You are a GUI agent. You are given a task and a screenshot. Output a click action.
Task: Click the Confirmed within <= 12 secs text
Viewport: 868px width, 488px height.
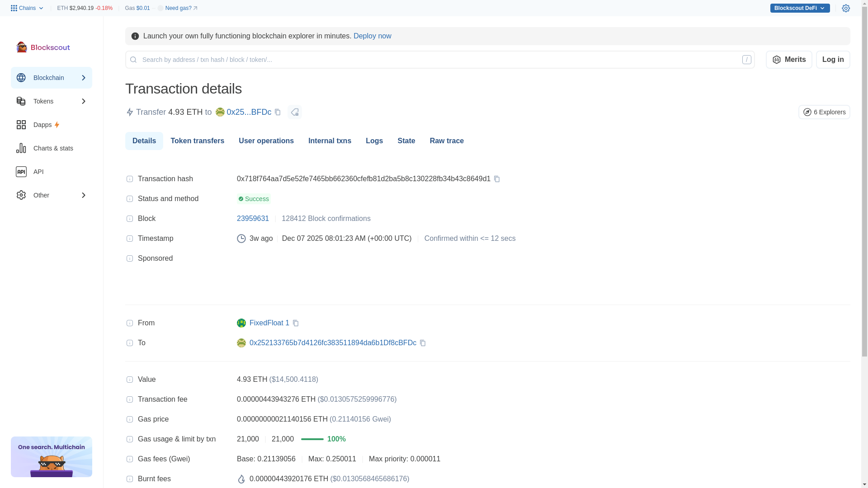pyautogui.click(x=470, y=239)
